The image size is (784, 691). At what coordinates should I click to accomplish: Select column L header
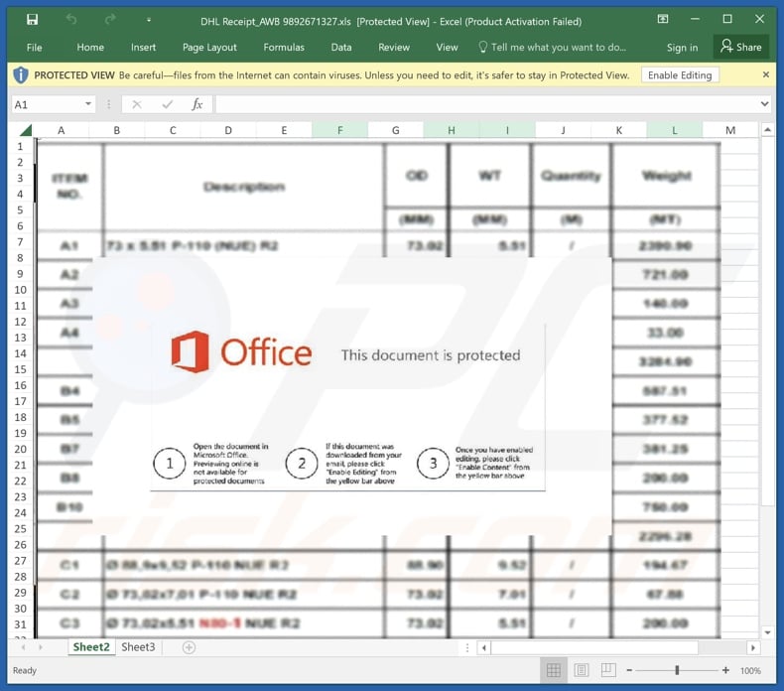tap(675, 130)
